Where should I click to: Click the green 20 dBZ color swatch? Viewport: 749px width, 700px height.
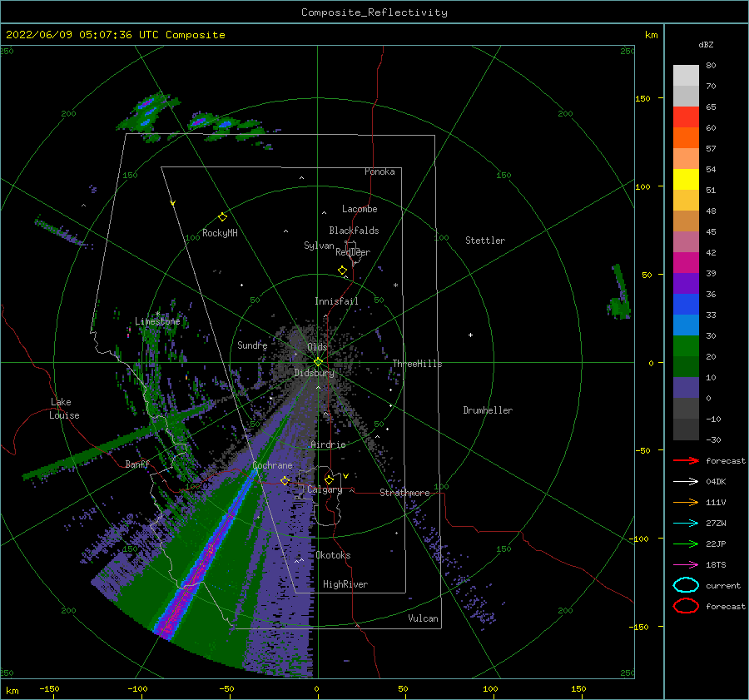tap(686, 346)
